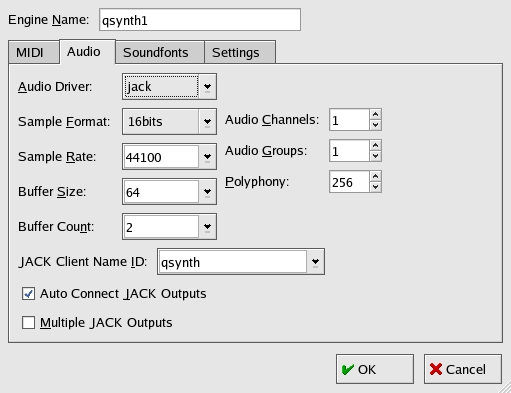Image resolution: width=511 pixels, height=393 pixels.
Task: Raise Polyphony value with up arrow
Action: coord(375,176)
